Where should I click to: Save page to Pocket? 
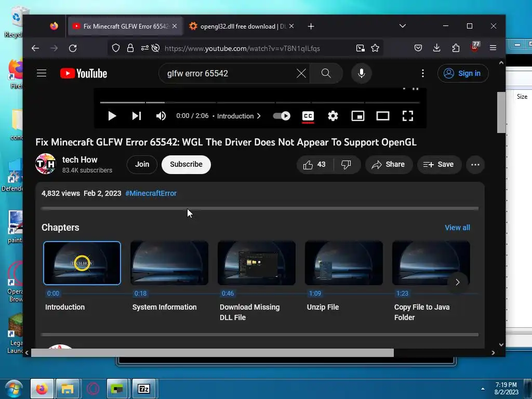[418, 48]
